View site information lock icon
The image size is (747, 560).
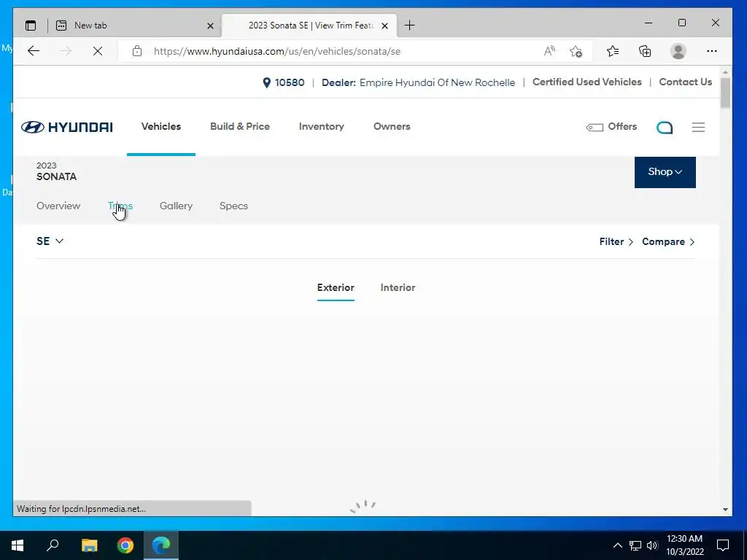click(x=137, y=51)
